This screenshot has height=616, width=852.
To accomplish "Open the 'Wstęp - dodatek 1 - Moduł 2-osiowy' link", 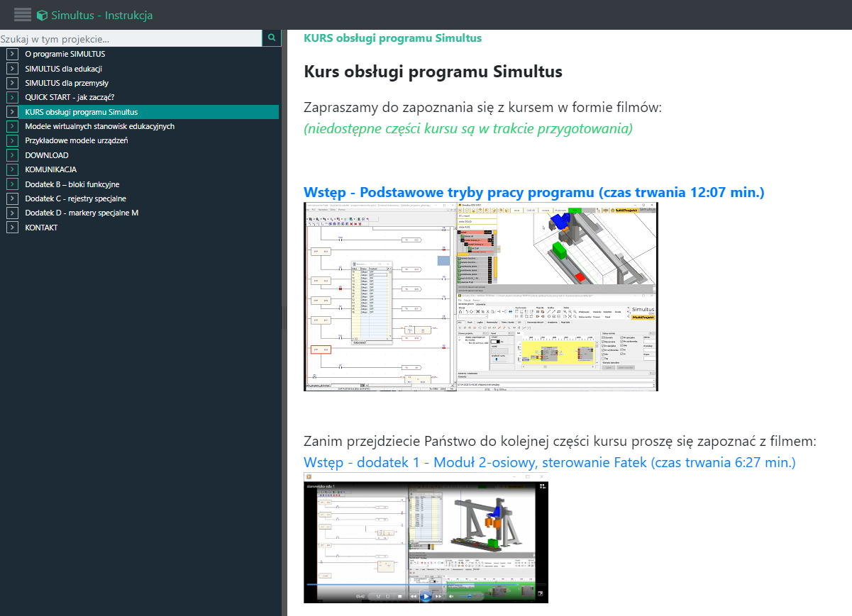I will (550, 462).
